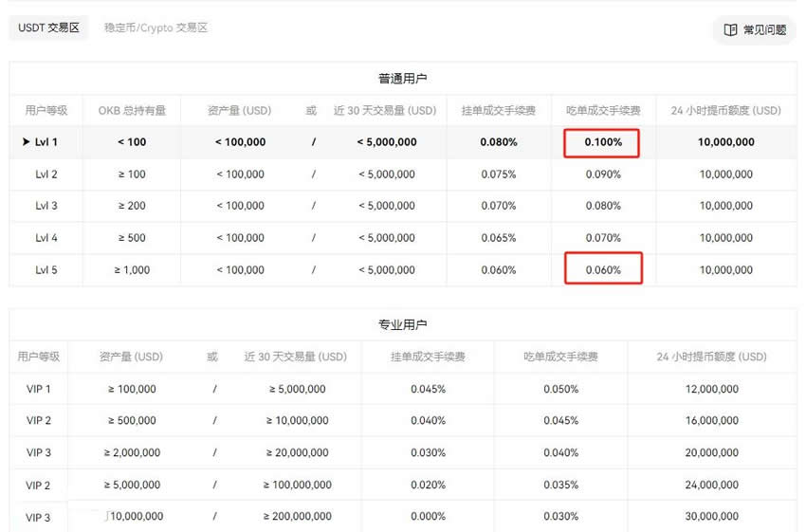Click the red-boxed 0.100% taker fee

(x=602, y=142)
